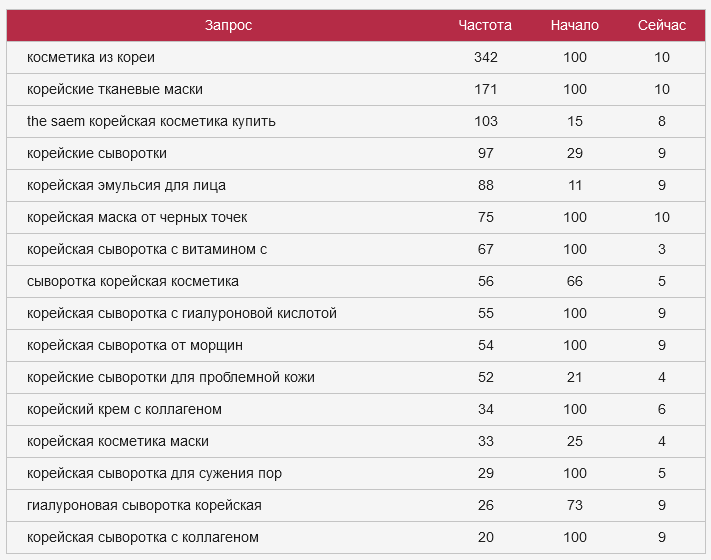Select the row 'косметика из кореи'
This screenshot has height=560, width=711.
click(91, 57)
